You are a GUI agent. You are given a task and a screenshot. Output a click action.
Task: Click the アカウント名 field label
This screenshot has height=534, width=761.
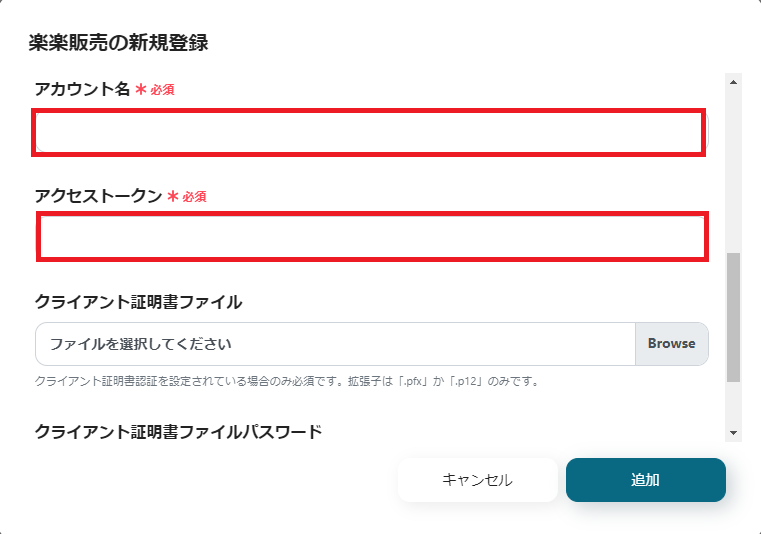pos(82,89)
